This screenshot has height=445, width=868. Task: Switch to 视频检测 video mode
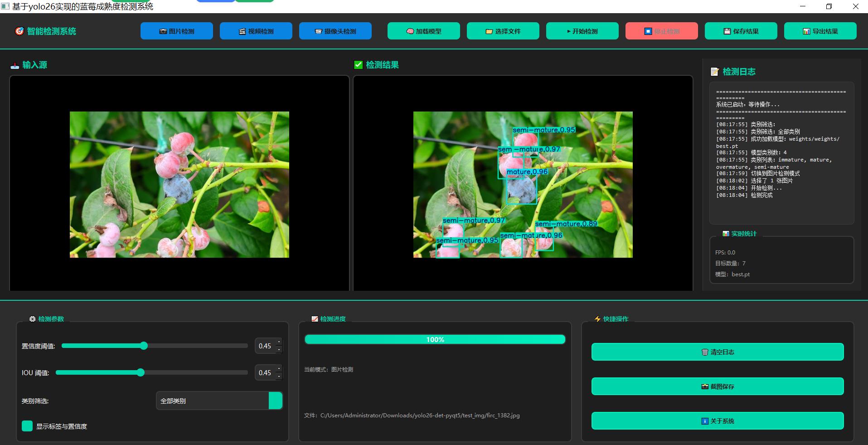pos(256,31)
